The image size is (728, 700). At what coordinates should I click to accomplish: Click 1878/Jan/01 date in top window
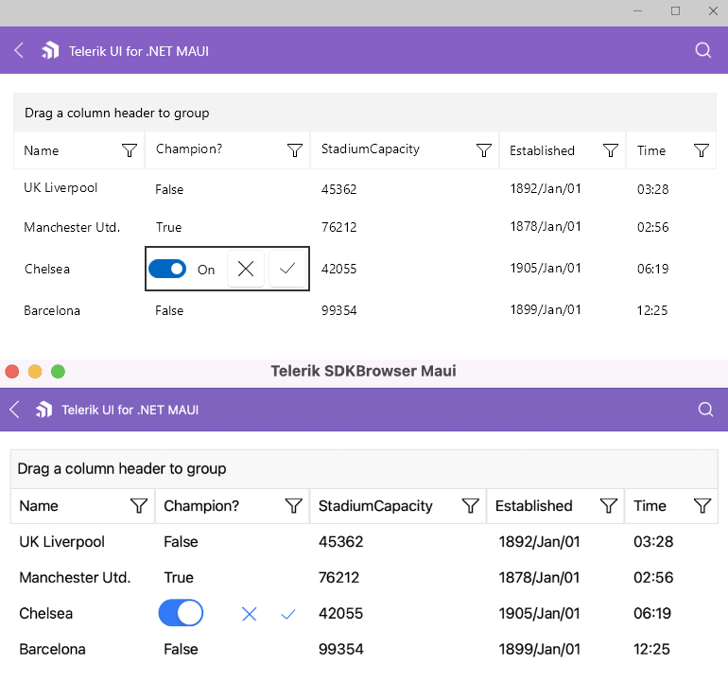(x=546, y=226)
